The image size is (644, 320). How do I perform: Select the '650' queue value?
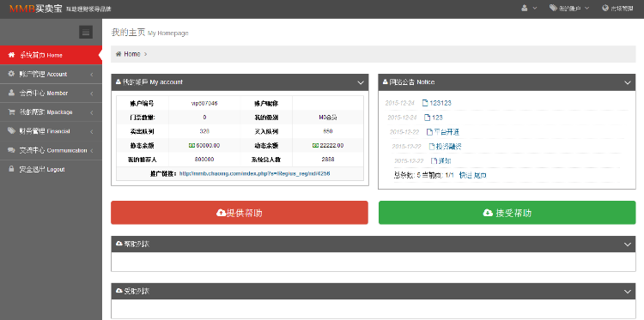pyautogui.click(x=328, y=131)
